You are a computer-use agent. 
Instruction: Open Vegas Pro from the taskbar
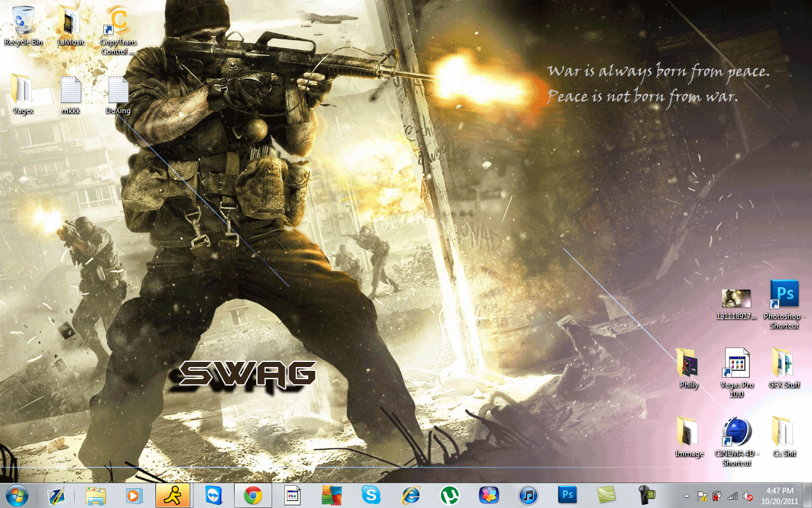click(x=292, y=495)
